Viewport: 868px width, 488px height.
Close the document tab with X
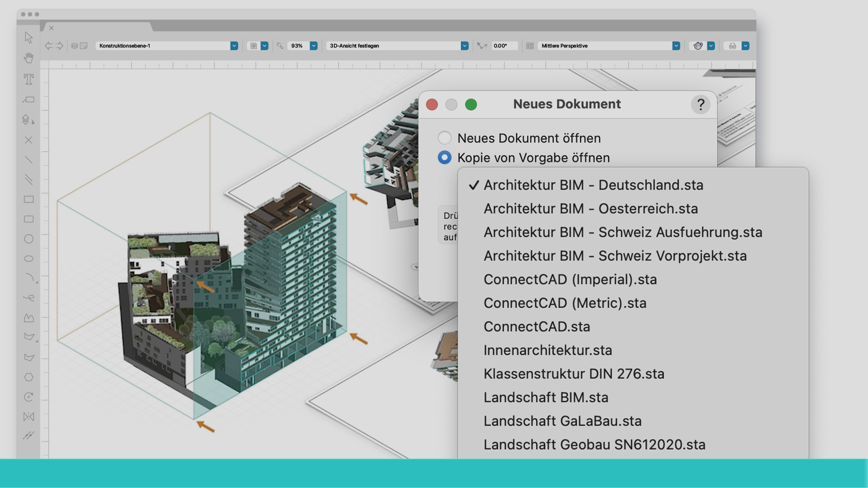click(51, 28)
